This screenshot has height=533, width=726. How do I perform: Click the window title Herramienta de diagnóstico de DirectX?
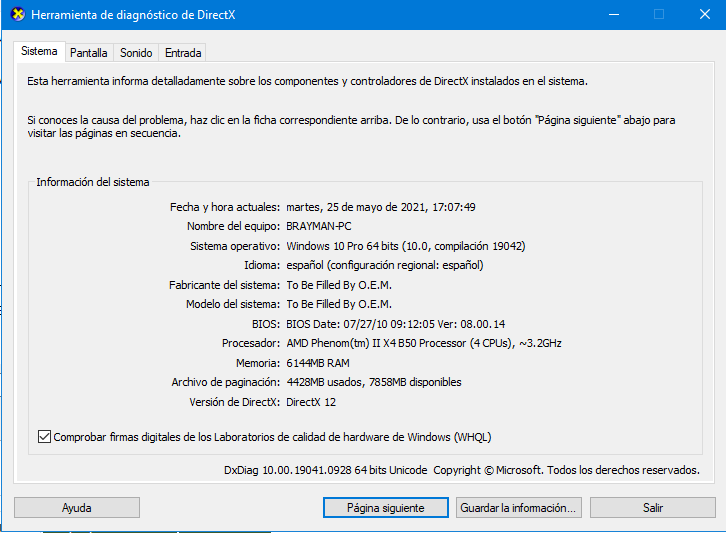tap(133, 15)
